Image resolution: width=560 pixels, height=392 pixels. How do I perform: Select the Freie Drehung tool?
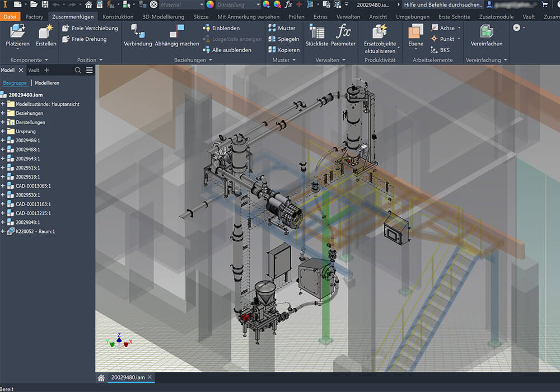[x=85, y=39]
